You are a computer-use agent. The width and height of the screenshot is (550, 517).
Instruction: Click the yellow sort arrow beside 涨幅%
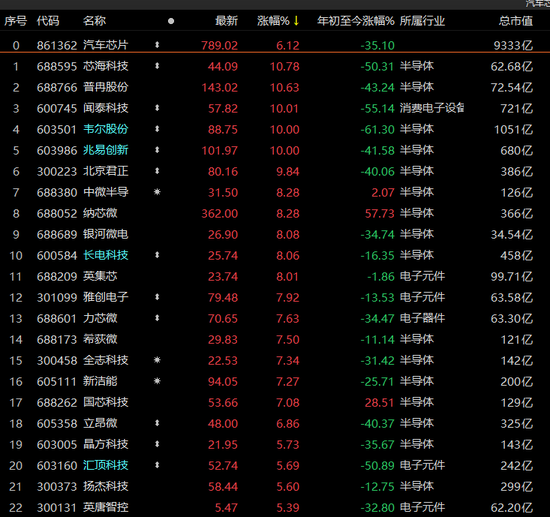(296, 21)
